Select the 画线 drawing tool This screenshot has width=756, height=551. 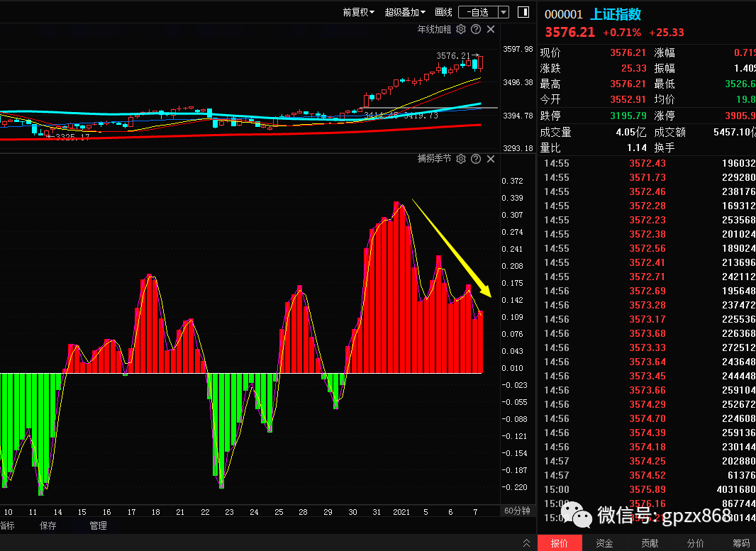point(443,12)
